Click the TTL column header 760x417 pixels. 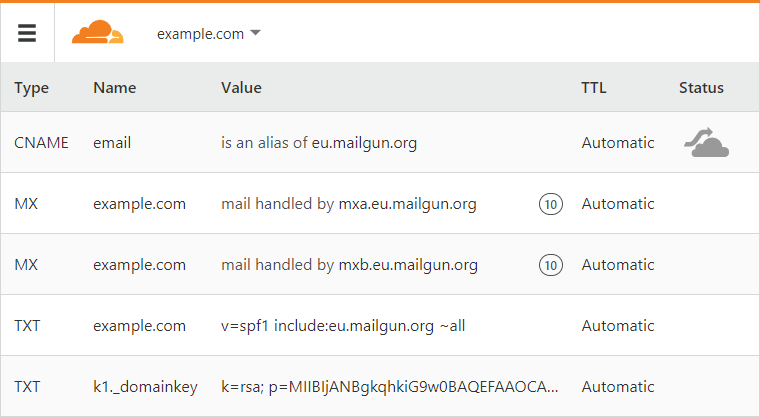pyautogui.click(x=594, y=88)
